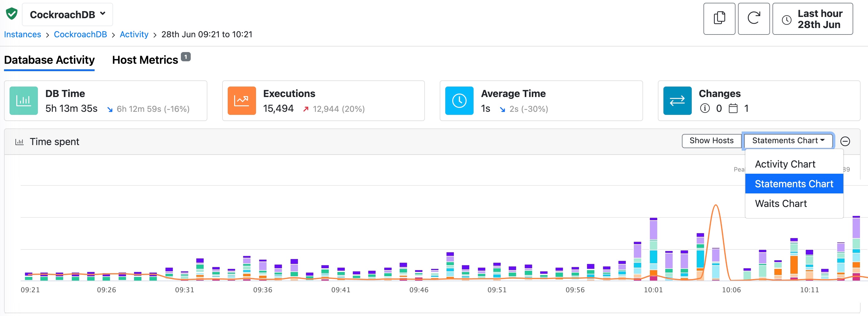
Task: Open CockroachDB breadcrumb link
Action: pos(80,34)
